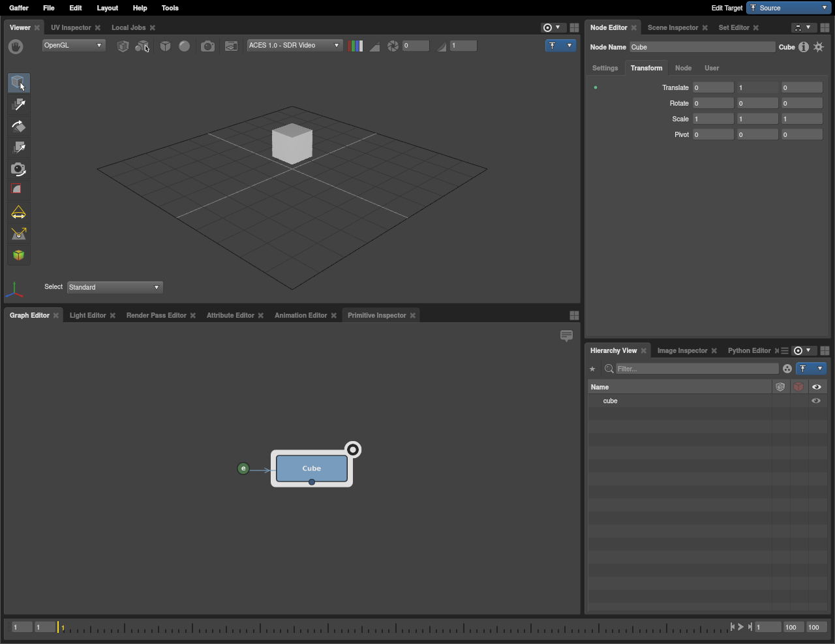Open the Select Standard dropdown
The height and width of the screenshot is (644, 835).
(x=115, y=287)
